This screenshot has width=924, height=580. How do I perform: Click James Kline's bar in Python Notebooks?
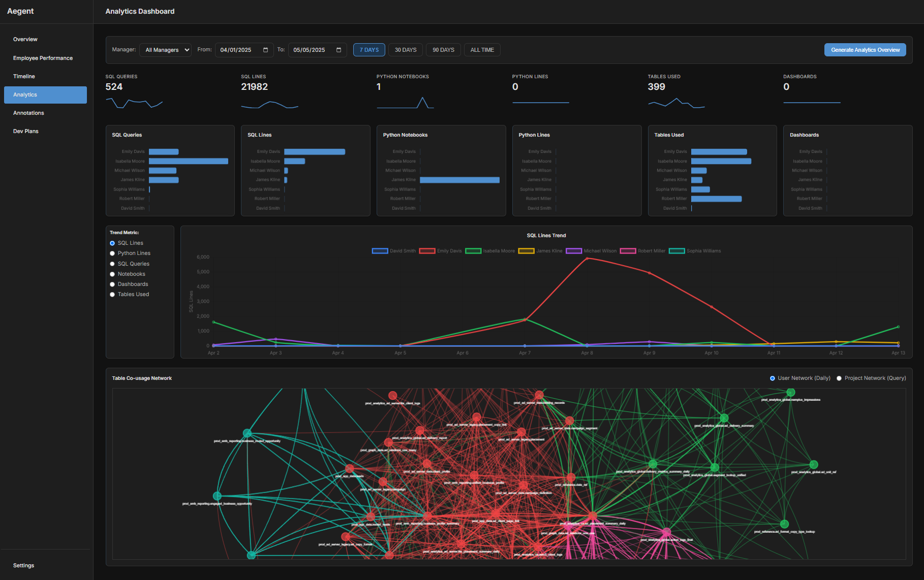coord(459,180)
